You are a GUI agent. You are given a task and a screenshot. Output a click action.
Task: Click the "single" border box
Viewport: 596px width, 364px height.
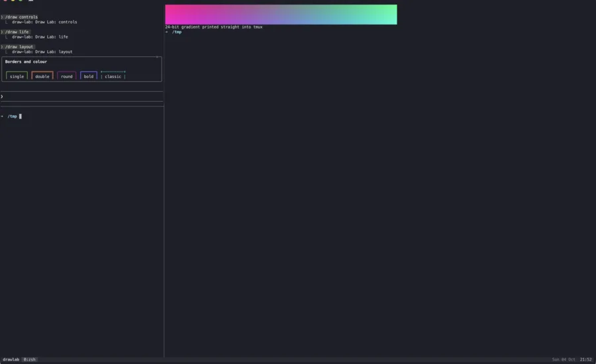(x=17, y=75)
